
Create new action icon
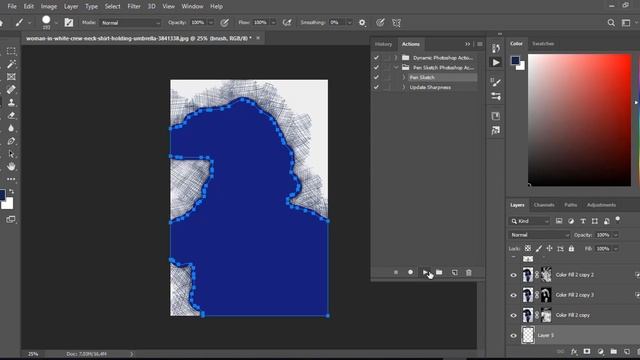(454, 272)
